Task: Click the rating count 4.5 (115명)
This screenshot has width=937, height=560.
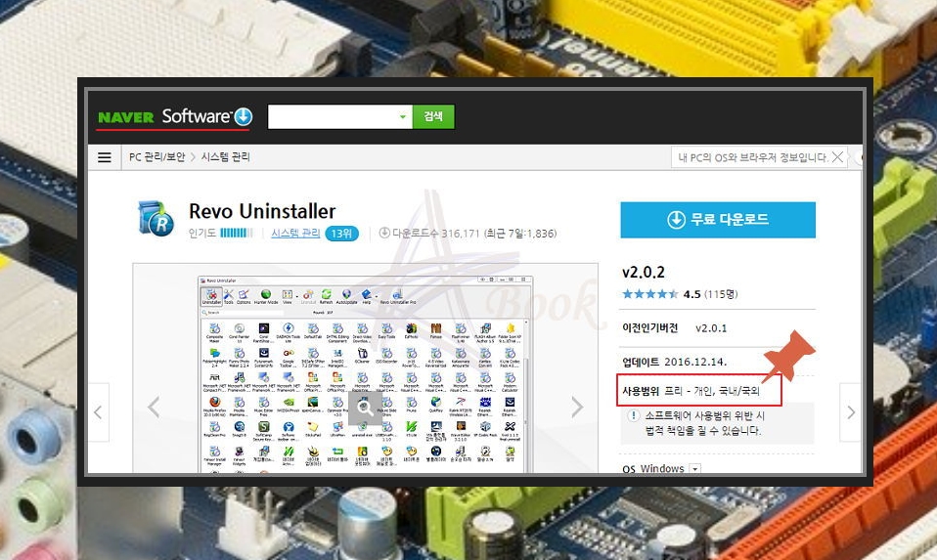Action: (710, 294)
